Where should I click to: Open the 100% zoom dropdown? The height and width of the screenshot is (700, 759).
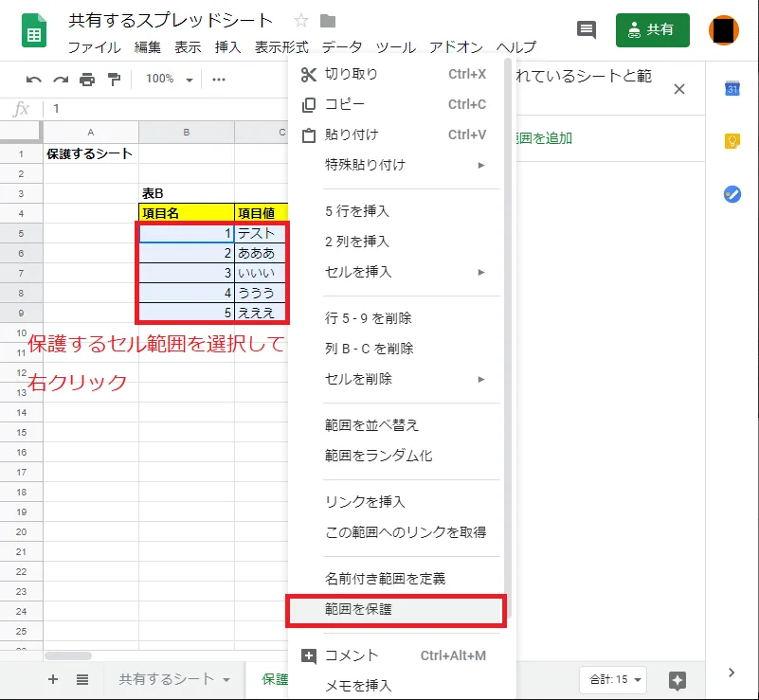[x=170, y=79]
